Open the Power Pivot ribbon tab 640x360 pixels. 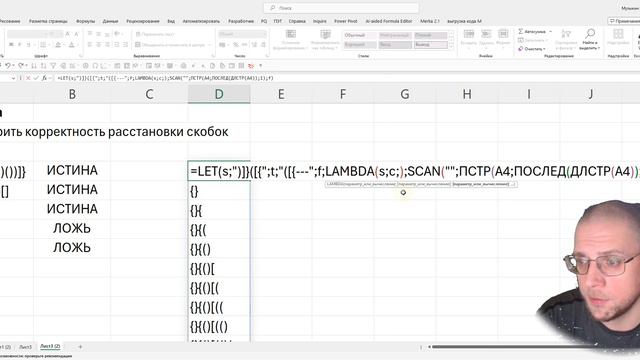pos(346,21)
